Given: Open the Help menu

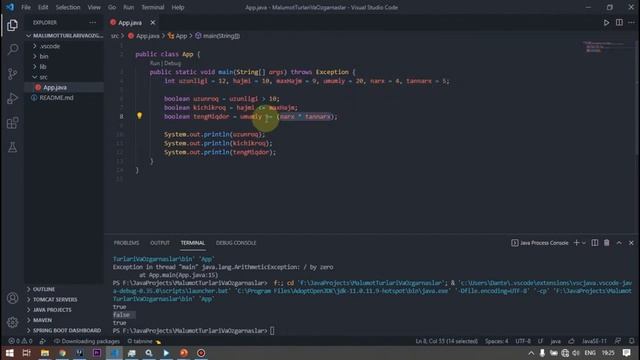Looking at the screenshot, I should tap(178, 7).
